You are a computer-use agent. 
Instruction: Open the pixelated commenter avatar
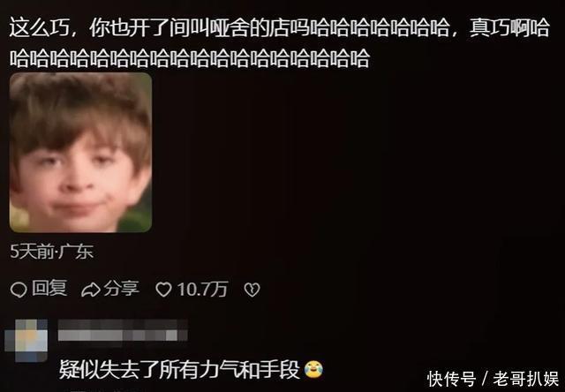pyautogui.click(x=26, y=341)
